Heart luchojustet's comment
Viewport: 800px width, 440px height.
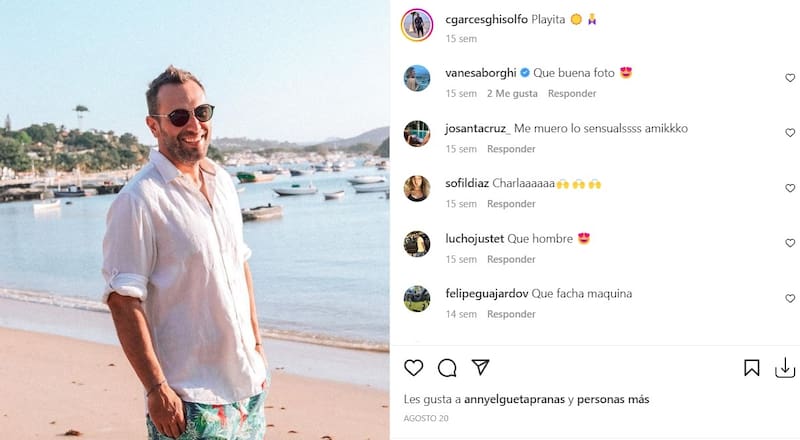coord(790,243)
